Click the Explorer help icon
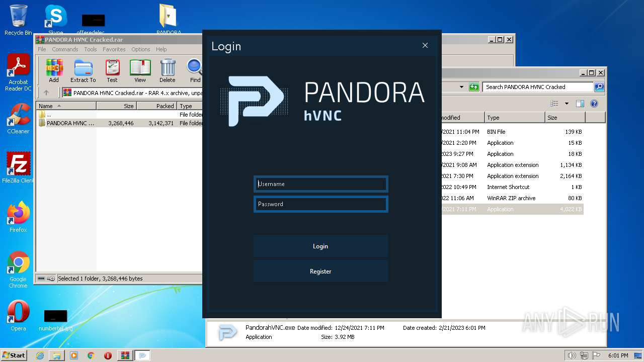This screenshot has height=362, width=644. pos(594,104)
